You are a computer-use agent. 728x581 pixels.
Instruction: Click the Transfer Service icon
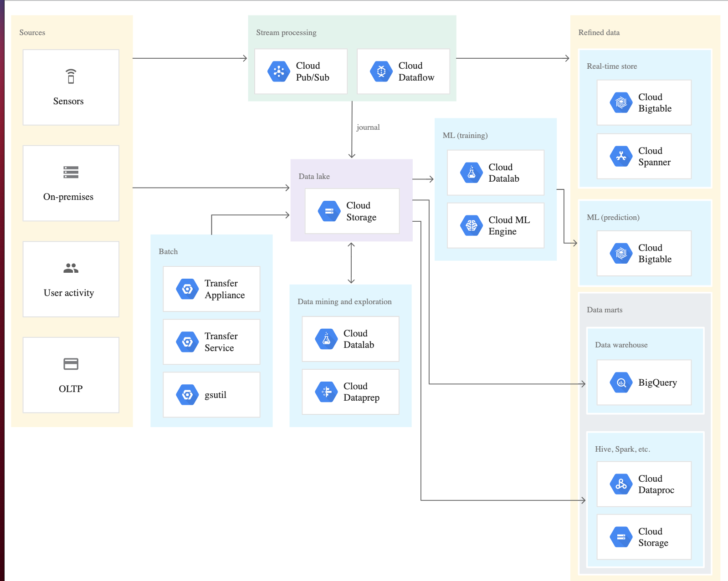[187, 342]
